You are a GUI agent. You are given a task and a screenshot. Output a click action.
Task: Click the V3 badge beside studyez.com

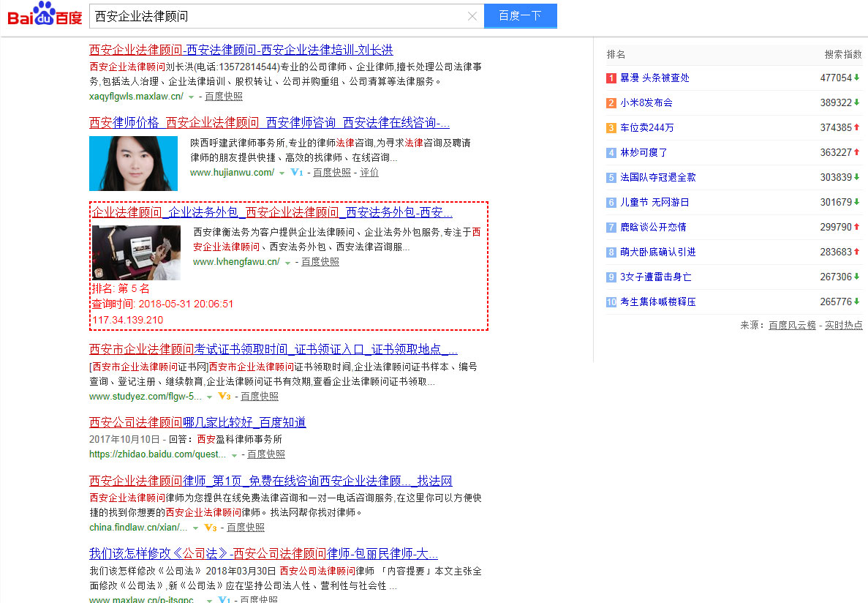224,397
